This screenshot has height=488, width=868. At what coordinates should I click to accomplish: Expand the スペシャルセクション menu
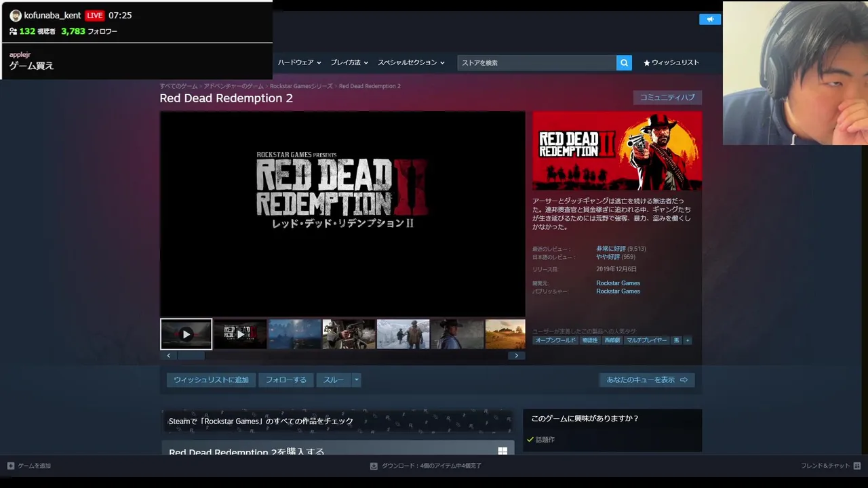coord(411,62)
